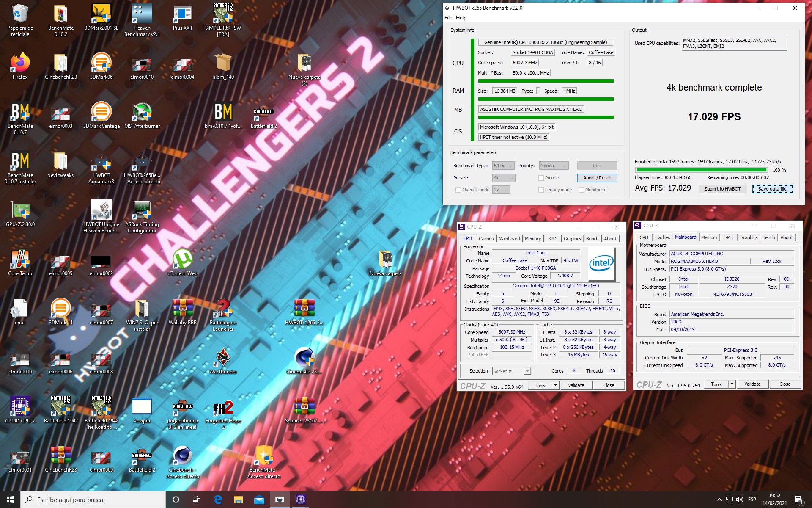Open the Pius XXII desktop shortcut

click(x=183, y=17)
